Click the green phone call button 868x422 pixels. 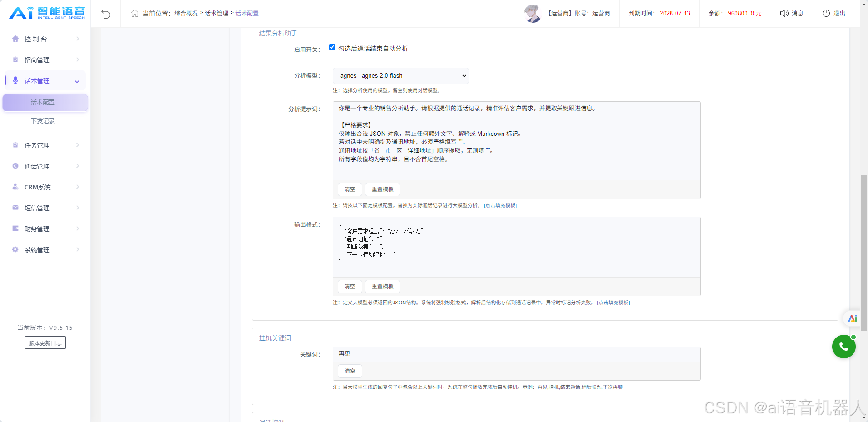(844, 347)
